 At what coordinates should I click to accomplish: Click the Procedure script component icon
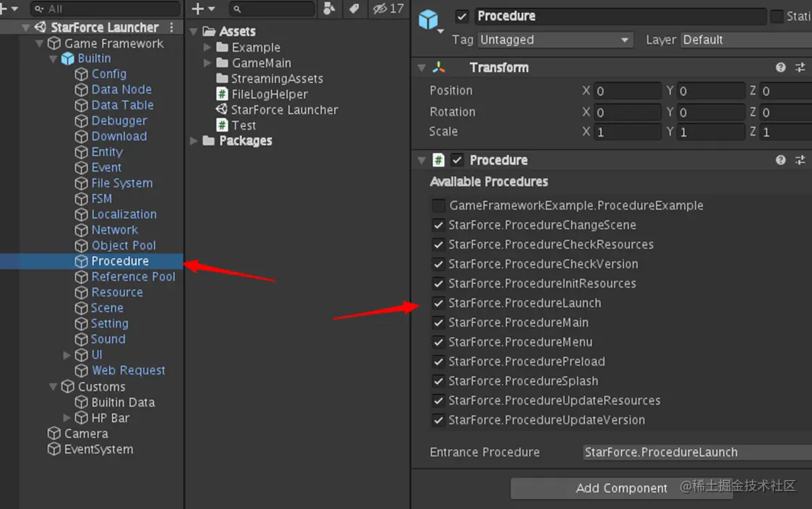click(x=438, y=160)
